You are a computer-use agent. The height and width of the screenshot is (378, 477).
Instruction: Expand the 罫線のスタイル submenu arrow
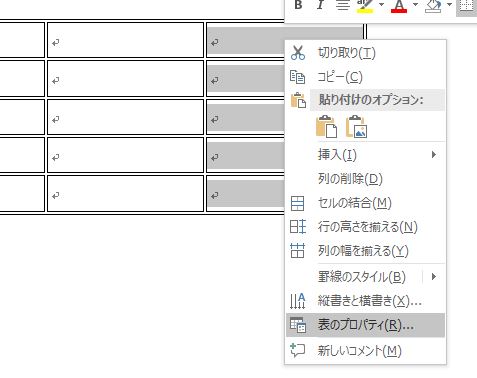tap(434, 277)
